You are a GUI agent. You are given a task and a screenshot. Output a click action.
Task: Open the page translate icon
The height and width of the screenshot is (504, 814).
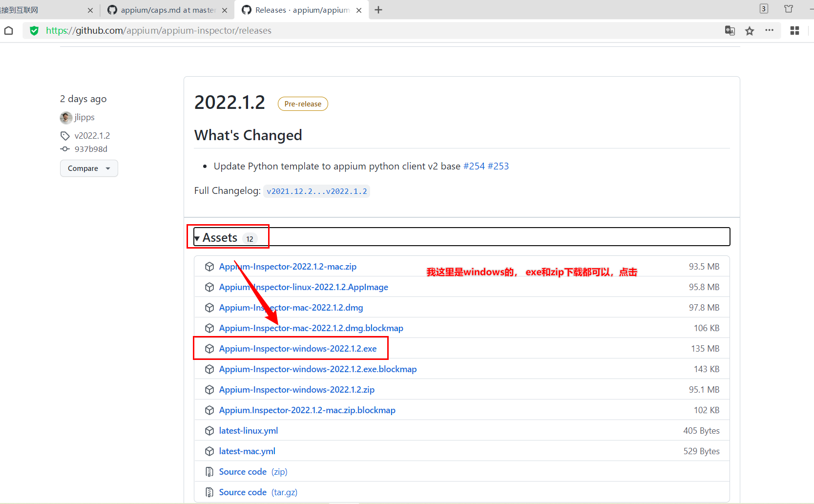pyautogui.click(x=730, y=31)
